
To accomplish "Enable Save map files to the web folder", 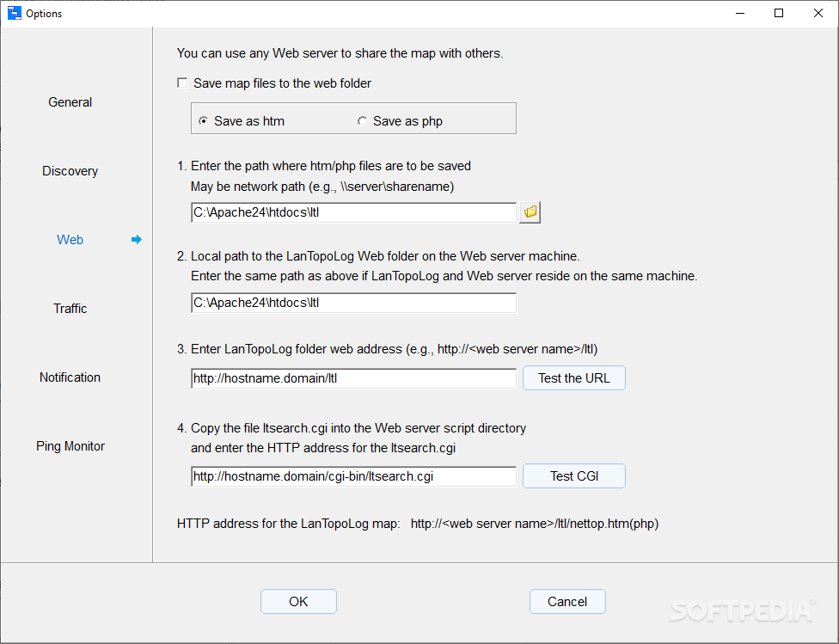I will pyautogui.click(x=182, y=83).
